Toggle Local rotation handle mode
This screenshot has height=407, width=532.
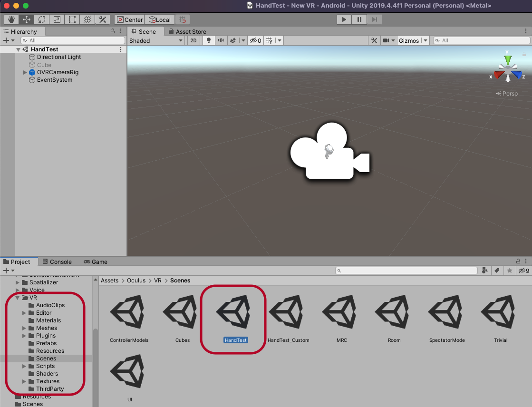click(160, 19)
